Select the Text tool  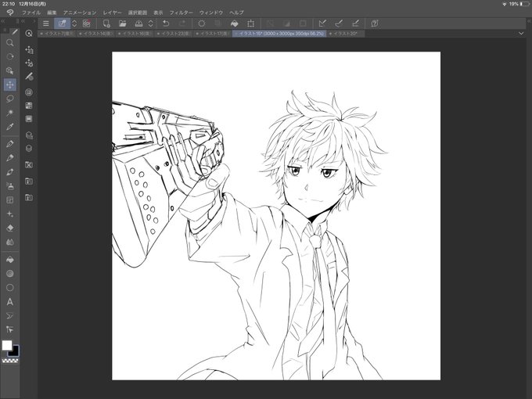(x=10, y=302)
